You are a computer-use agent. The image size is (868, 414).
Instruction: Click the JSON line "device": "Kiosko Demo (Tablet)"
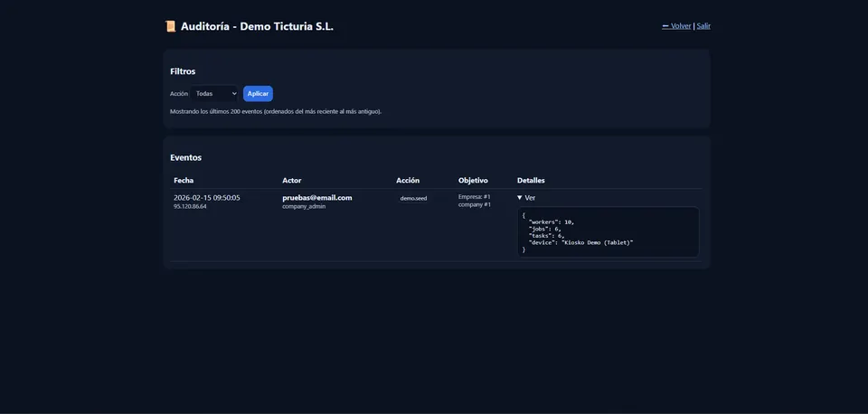(580, 242)
